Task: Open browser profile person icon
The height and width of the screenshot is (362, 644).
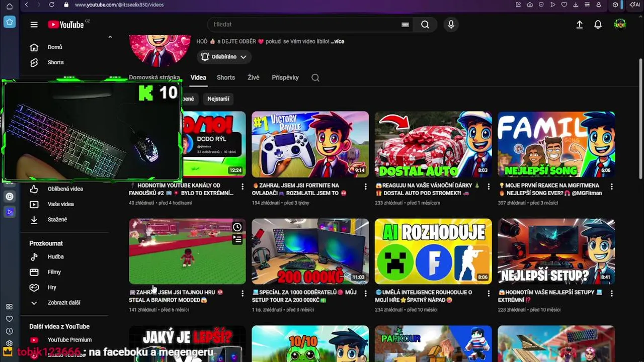Action: 599,5
